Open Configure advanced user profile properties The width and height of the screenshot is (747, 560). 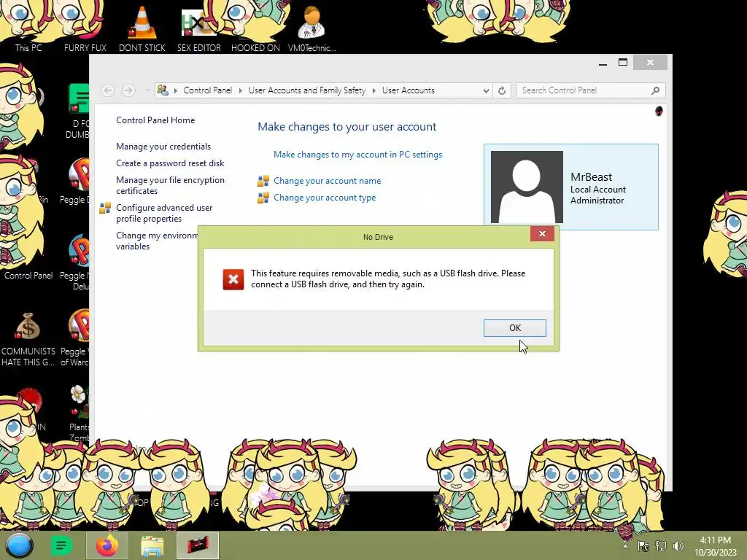pyautogui.click(x=164, y=213)
